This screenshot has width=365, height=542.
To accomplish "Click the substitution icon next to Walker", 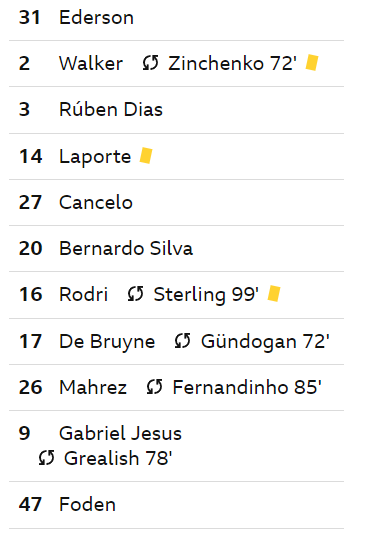I will 151,63.
